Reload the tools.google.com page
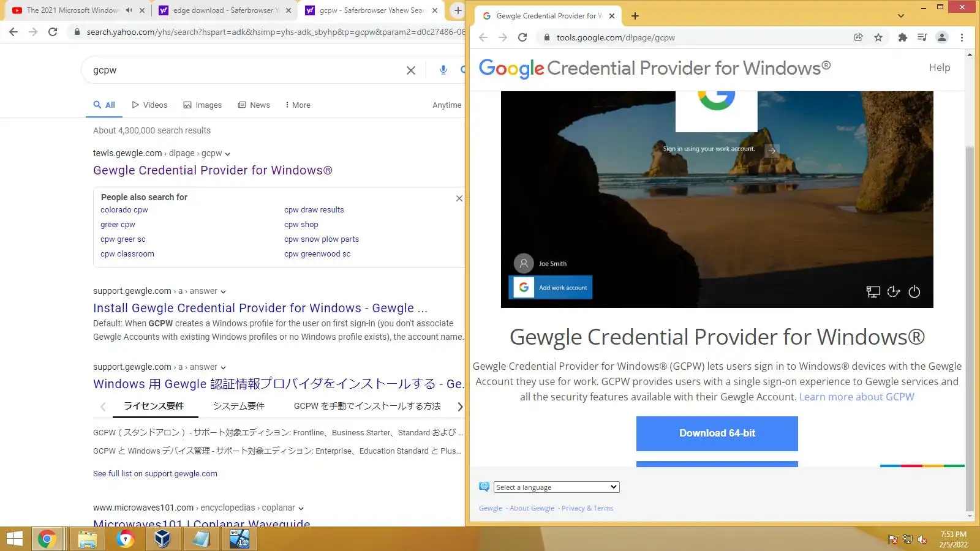Viewport: 980px width, 551px height. 522,37
